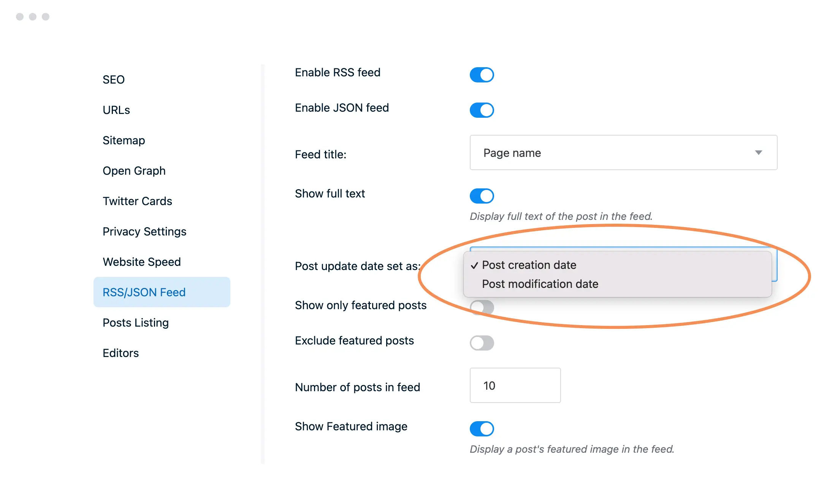The height and width of the screenshot is (504, 821).
Task: Open the Website Speed section
Action: pyautogui.click(x=141, y=262)
